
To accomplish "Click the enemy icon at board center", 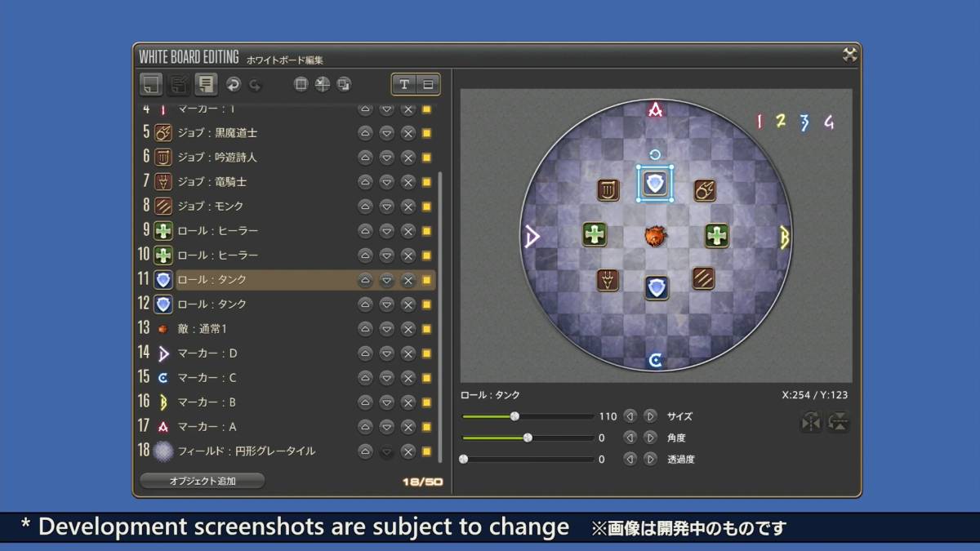I will tap(655, 237).
